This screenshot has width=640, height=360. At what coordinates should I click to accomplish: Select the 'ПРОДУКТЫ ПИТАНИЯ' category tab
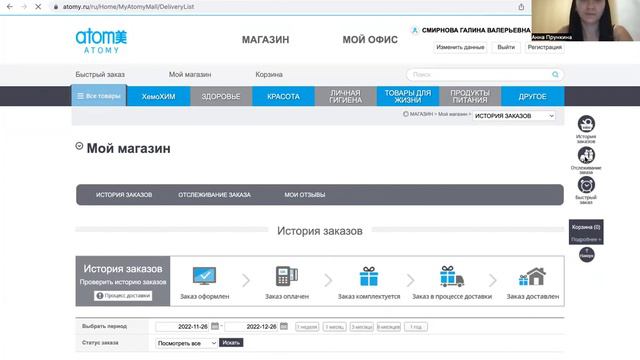pyautogui.click(x=470, y=96)
